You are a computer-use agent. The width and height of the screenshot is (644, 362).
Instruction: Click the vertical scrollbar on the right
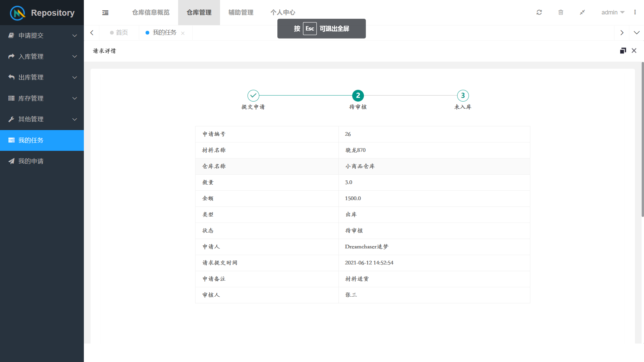pyautogui.click(x=642, y=139)
